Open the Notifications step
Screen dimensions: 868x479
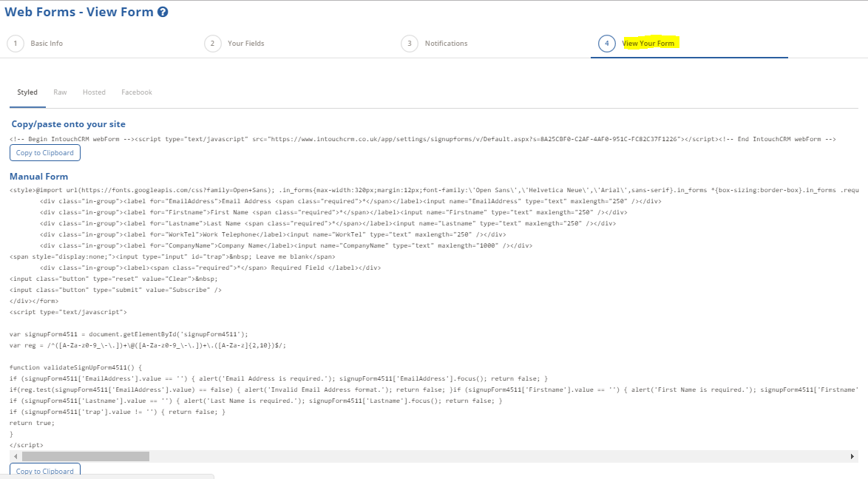(446, 43)
